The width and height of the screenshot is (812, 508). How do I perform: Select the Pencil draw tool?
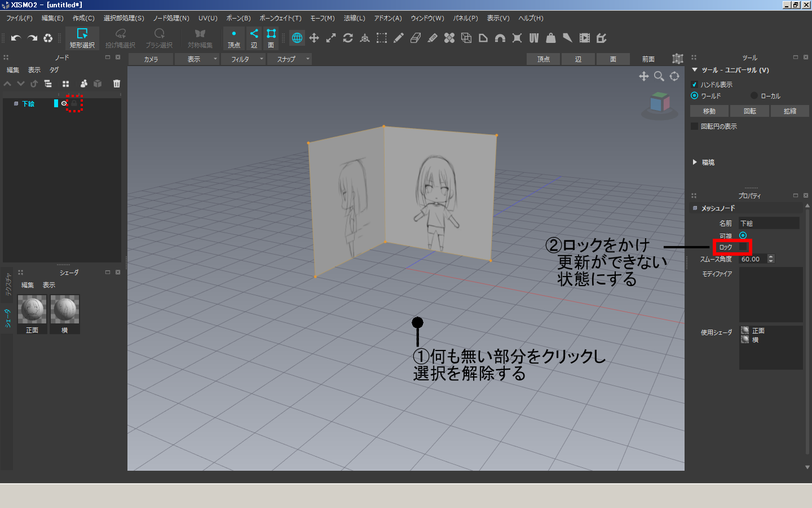[399, 38]
